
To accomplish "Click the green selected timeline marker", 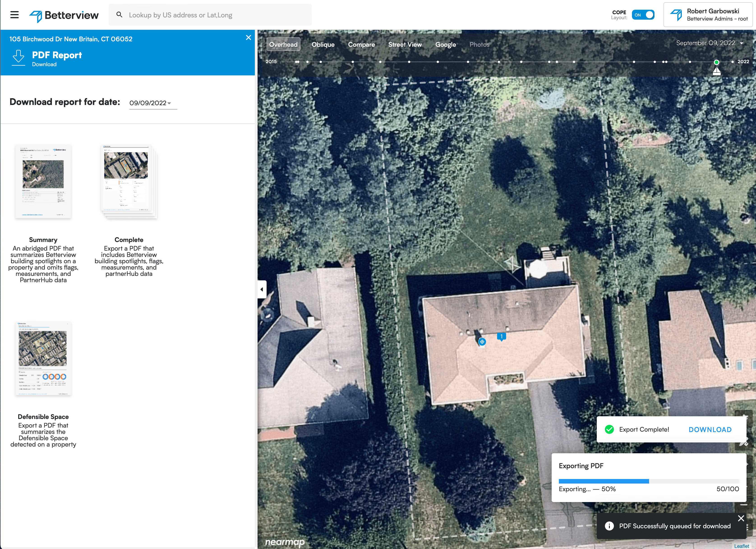I will (x=716, y=62).
